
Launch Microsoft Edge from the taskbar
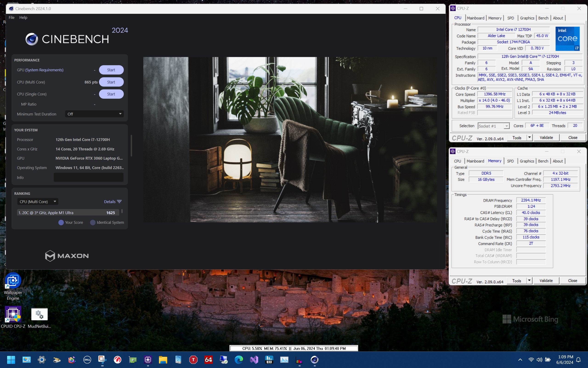239,359
